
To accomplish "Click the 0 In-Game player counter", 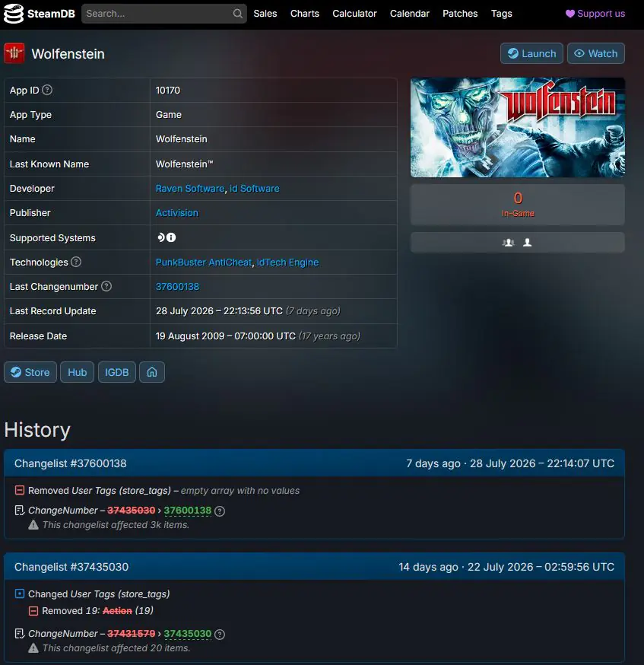I will pos(517,205).
